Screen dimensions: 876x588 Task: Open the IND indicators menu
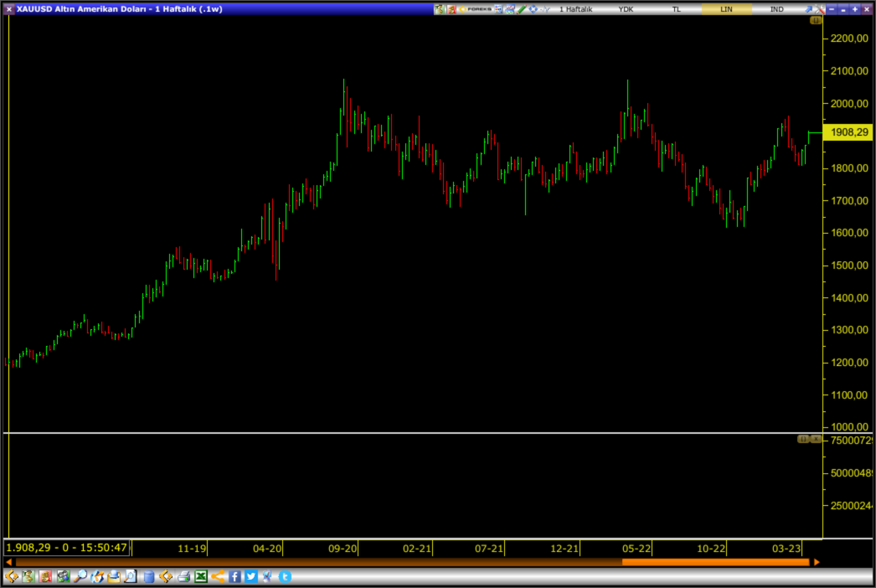777,9
